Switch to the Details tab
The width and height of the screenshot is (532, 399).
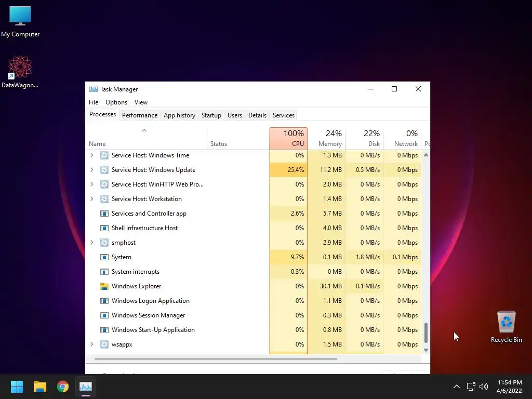pos(258,115)
